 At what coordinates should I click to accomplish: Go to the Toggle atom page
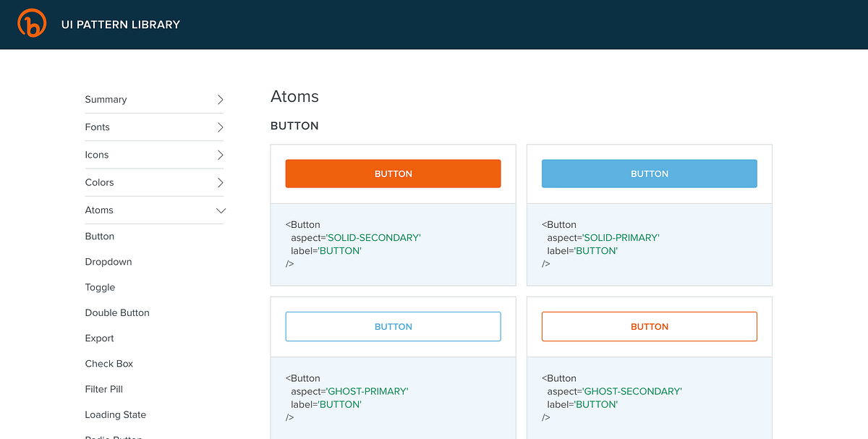click(100, 287)
